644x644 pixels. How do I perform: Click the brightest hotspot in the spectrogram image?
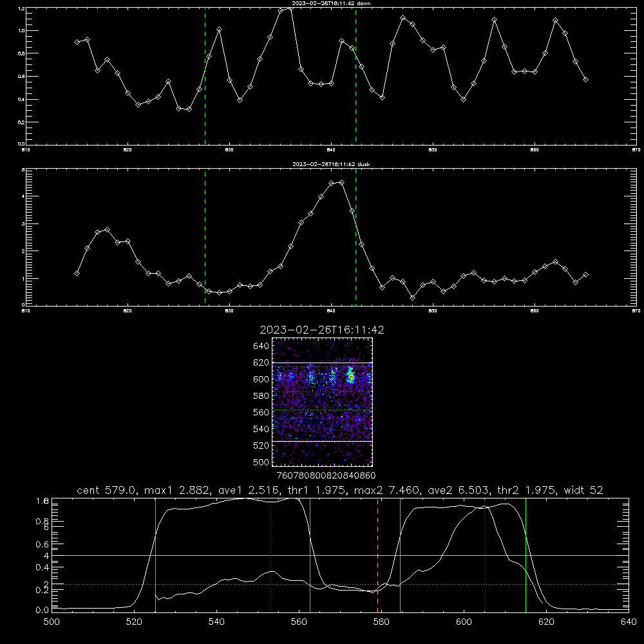[x=351, y=376]
